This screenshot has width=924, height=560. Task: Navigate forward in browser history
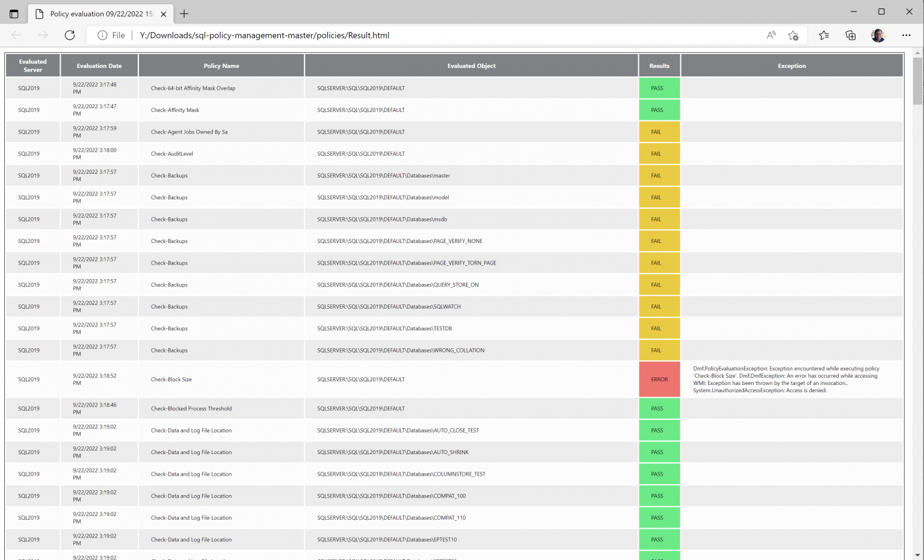tap(43, 35)
